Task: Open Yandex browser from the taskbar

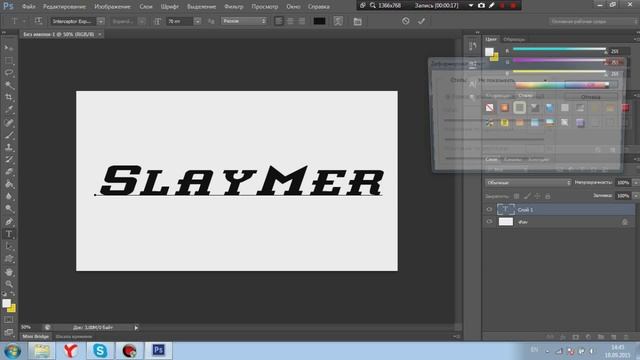Action: pyautogui.click(x=71, y=350)
